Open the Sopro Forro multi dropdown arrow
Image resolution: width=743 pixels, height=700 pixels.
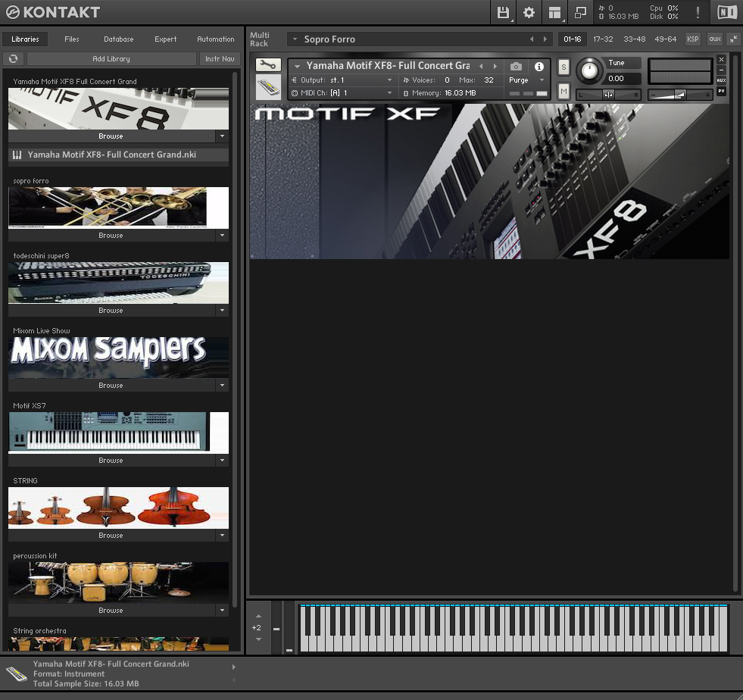(x=295, y=39)
